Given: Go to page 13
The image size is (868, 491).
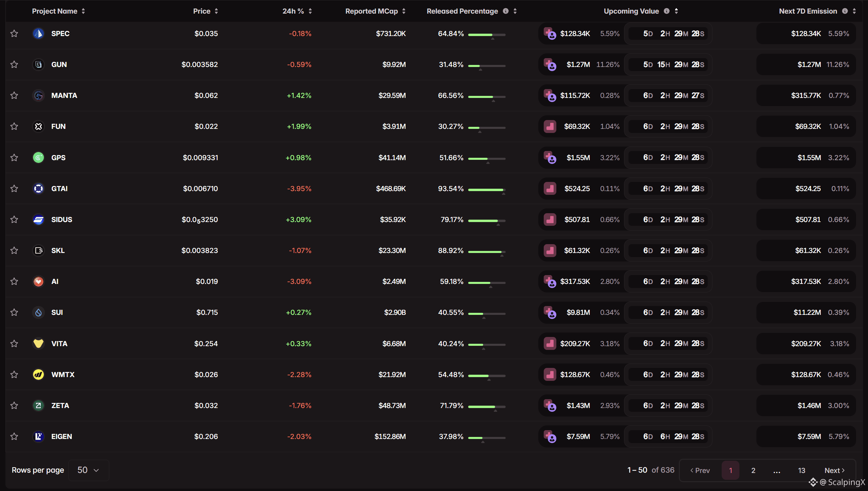Looking at the screenshot, I should click(x=802, y=470).
